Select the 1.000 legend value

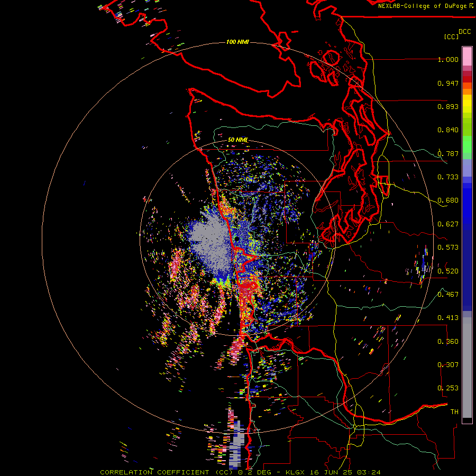tap(448, 59)
